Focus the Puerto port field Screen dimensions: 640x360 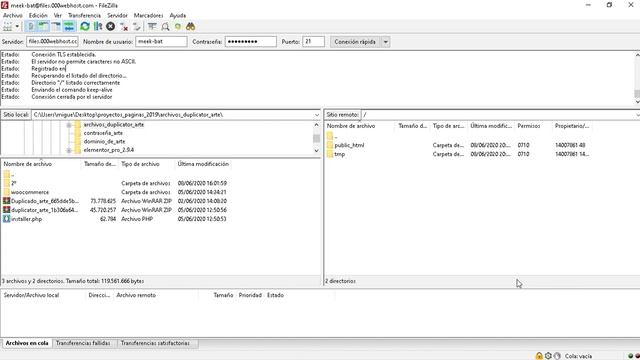pyautogui.click(x=313, y=42)
